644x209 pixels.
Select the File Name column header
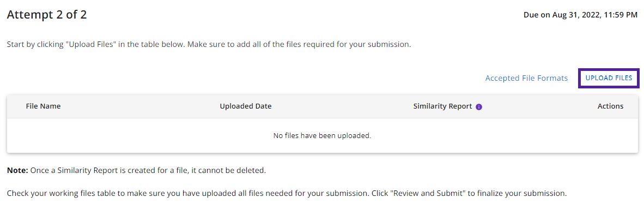(x=43, y=106)
